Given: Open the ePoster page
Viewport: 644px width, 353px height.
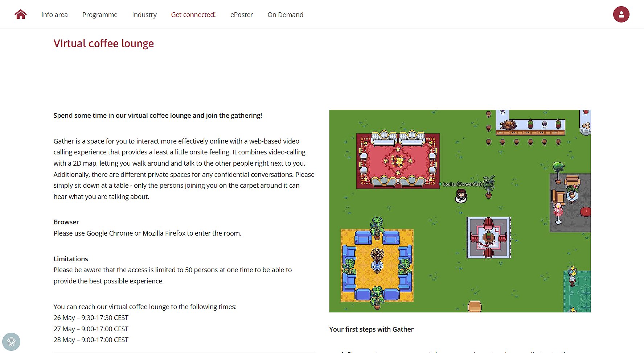Looking at the screenshot, I should 242,14.
